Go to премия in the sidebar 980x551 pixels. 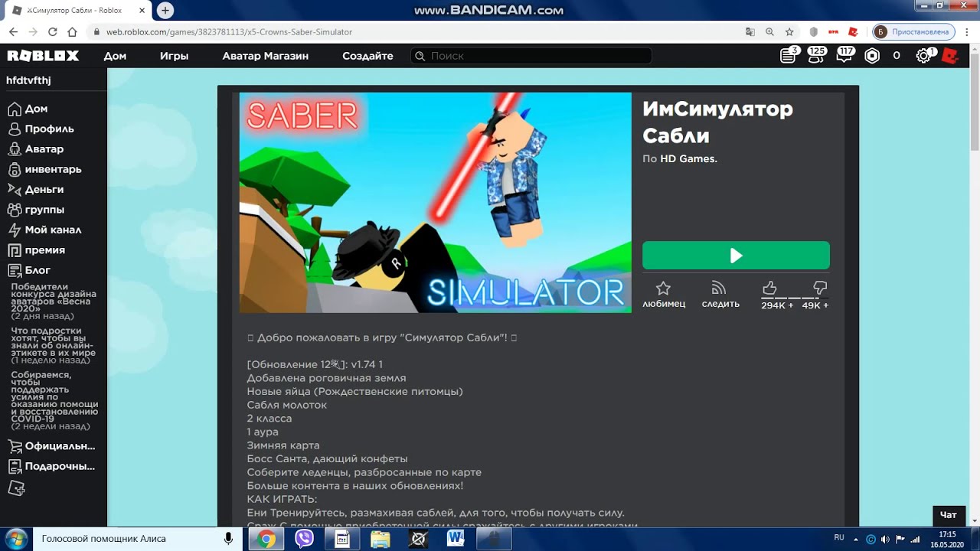click(x=44, y=250)
